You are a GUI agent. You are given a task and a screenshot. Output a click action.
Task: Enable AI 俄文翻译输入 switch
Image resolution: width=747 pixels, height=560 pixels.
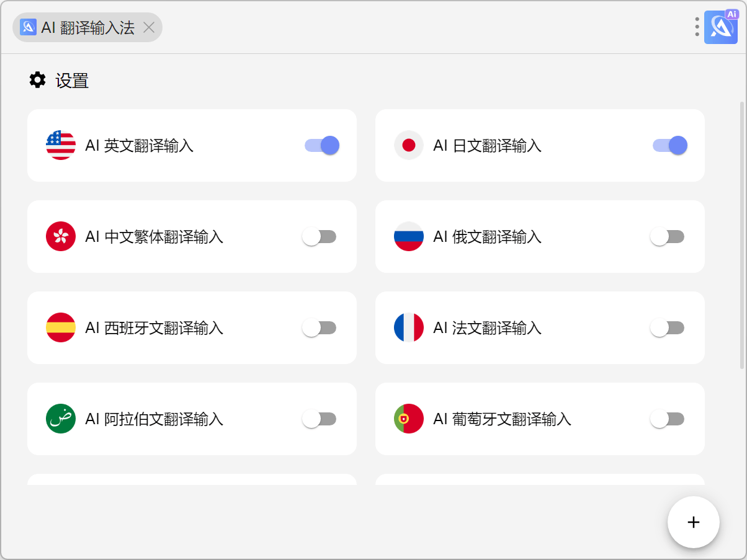pyautogui.click(x=668, y=236)
